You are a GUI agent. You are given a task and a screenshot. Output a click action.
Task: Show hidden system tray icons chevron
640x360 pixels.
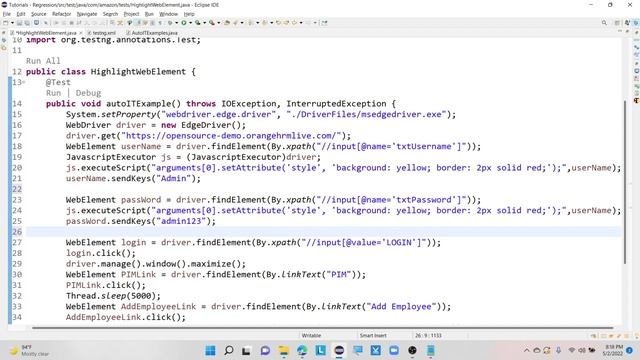pos(527,351)
